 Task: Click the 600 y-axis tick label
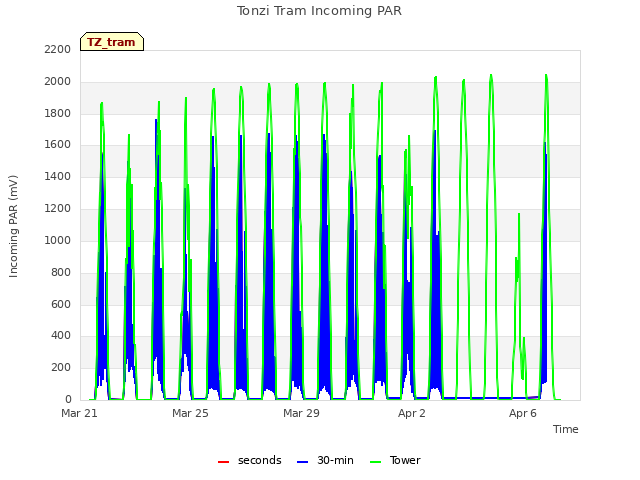(x=61, y=304)
